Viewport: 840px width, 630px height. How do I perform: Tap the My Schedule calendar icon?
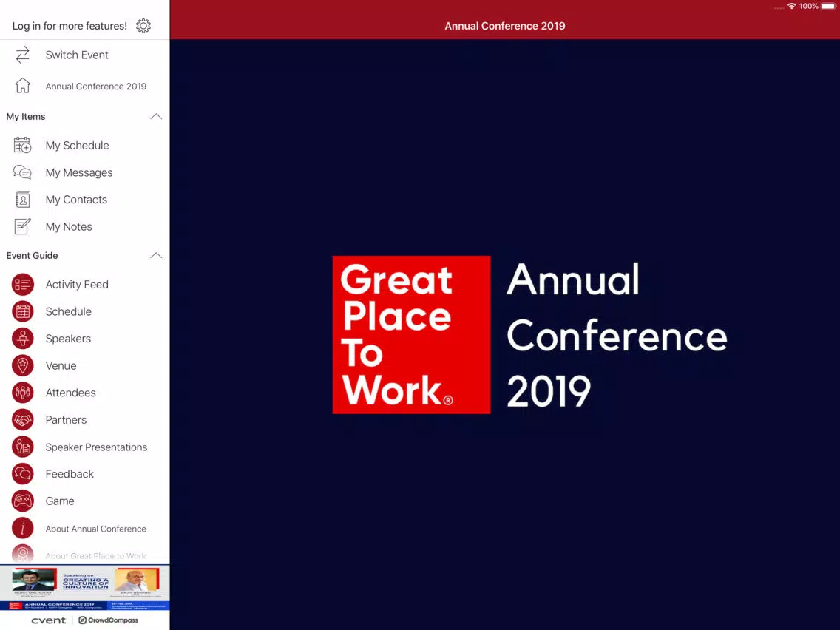(22, 145)
